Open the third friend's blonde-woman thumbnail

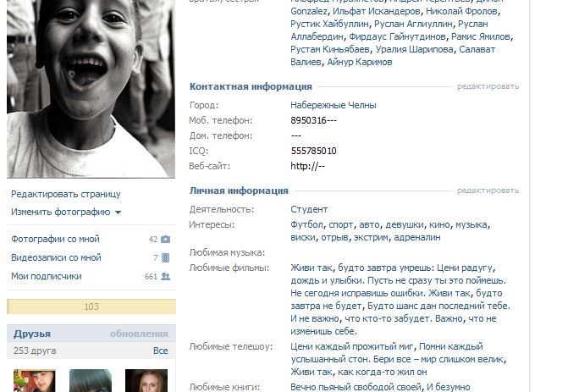146,380
